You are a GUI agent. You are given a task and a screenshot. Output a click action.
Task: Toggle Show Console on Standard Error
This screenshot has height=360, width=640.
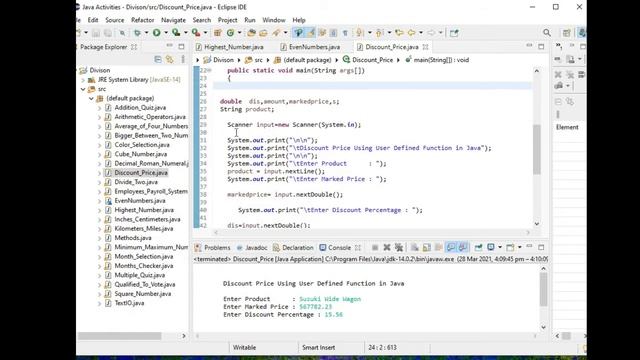click(462, 247)
